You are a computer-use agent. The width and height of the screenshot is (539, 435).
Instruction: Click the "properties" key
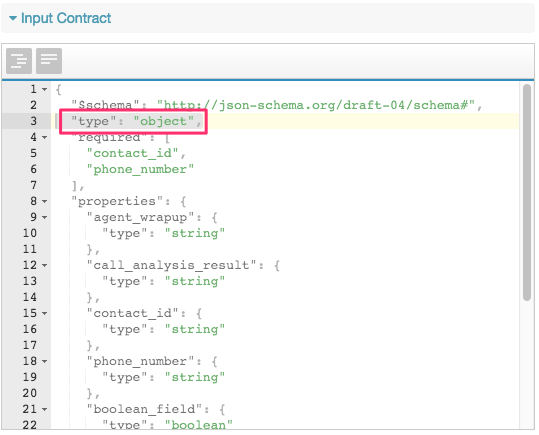tap(117, 201)
